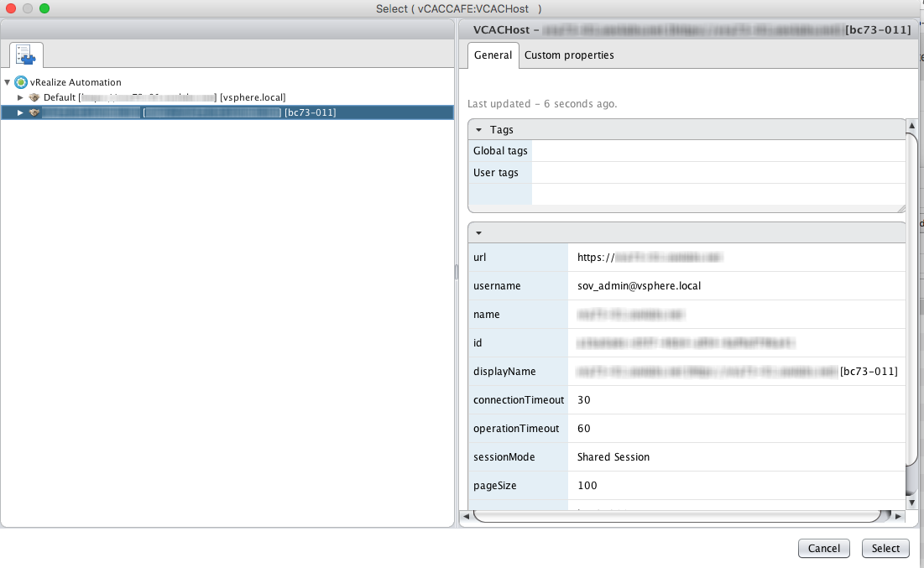Click the inventory tree view tab icon
This screenshot has height=568, width=924.
(26, 55)
